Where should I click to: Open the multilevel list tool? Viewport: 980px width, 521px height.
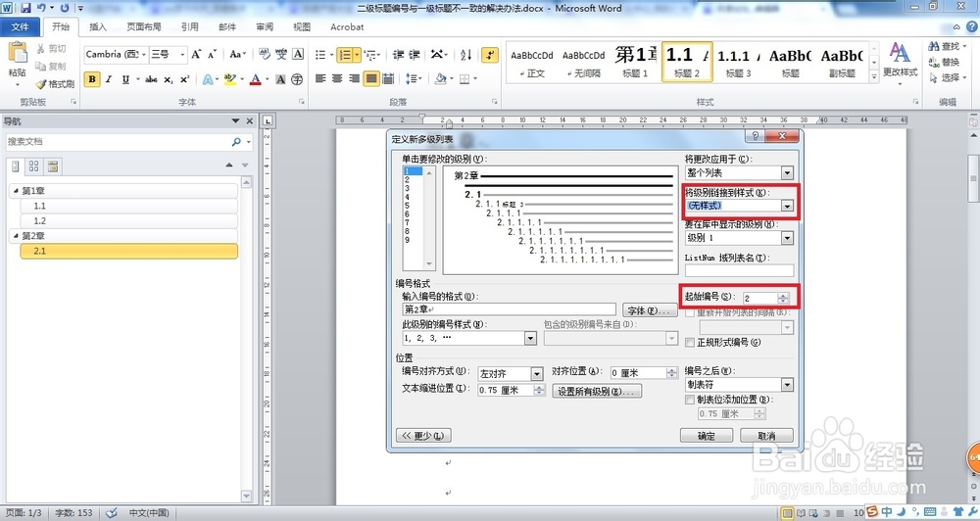tap(369, 55)
